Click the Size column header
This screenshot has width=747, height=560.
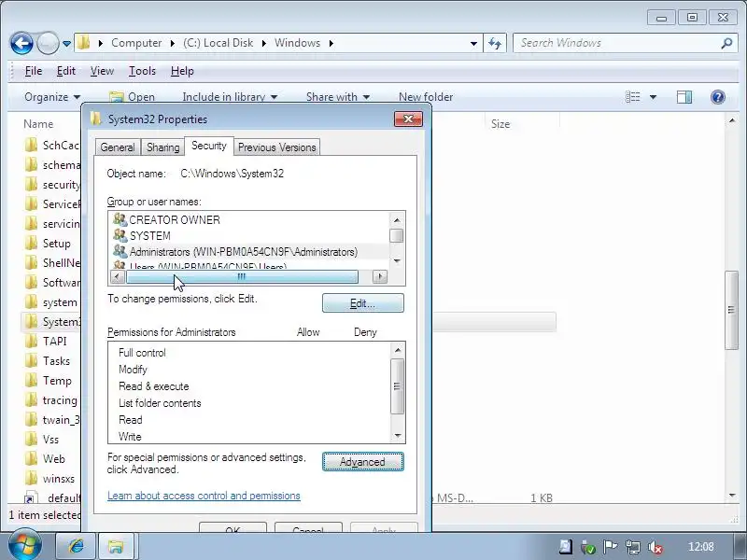[x=500, y=124]
